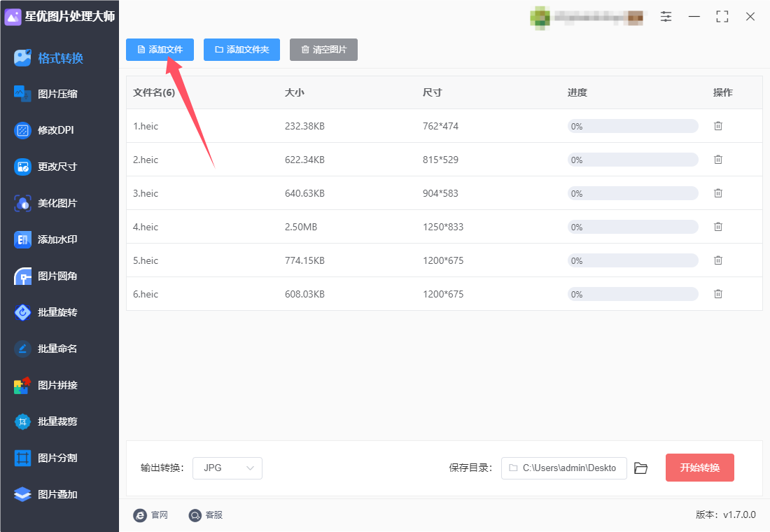The height and width of the screenshot is (532, 770).
Task: Click the save directory path field
Action: click(x=563, y=468)
